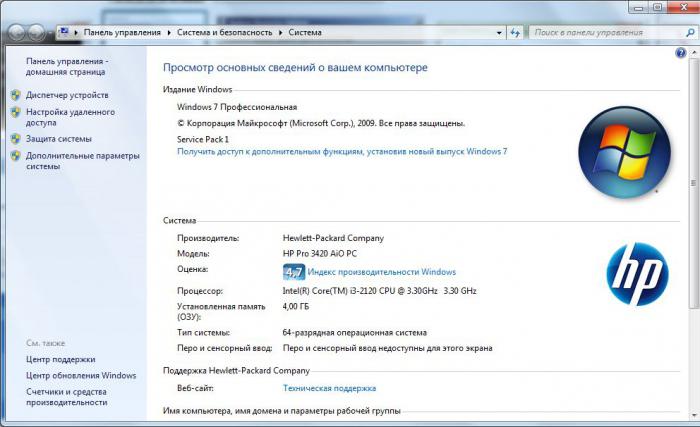
Task: Click the Intel Core i3-2120 processor value
Action: [x=379, y=291]
